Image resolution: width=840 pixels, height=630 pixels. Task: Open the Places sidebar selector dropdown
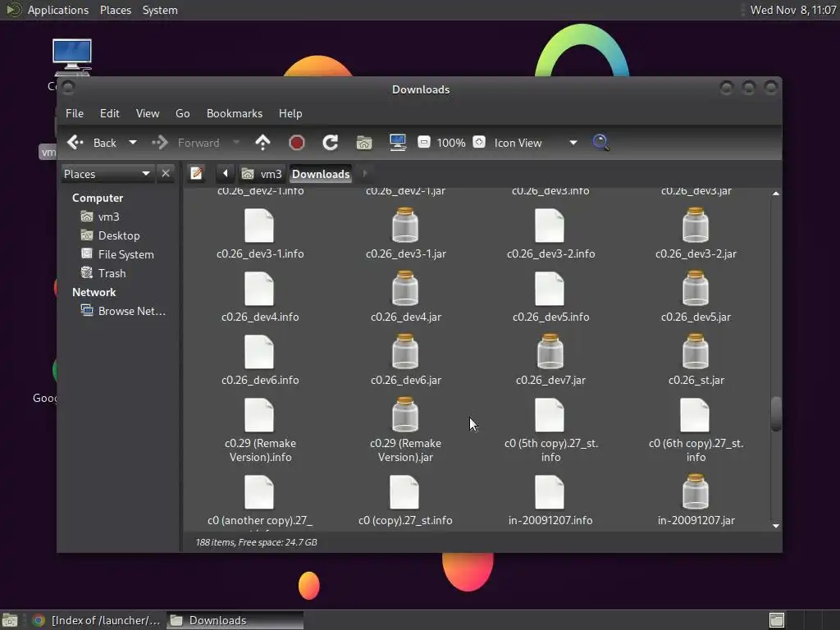click(x=107, y=174)
